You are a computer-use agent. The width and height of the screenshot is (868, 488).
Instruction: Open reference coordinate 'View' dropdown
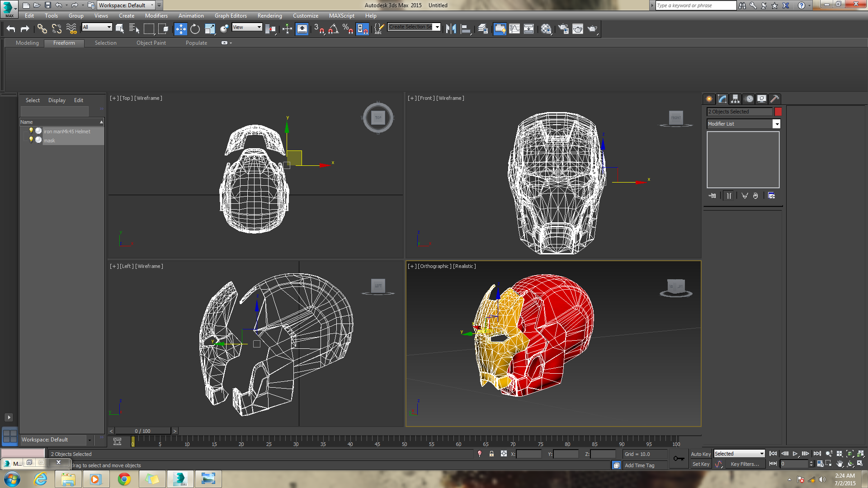(247, 27)
